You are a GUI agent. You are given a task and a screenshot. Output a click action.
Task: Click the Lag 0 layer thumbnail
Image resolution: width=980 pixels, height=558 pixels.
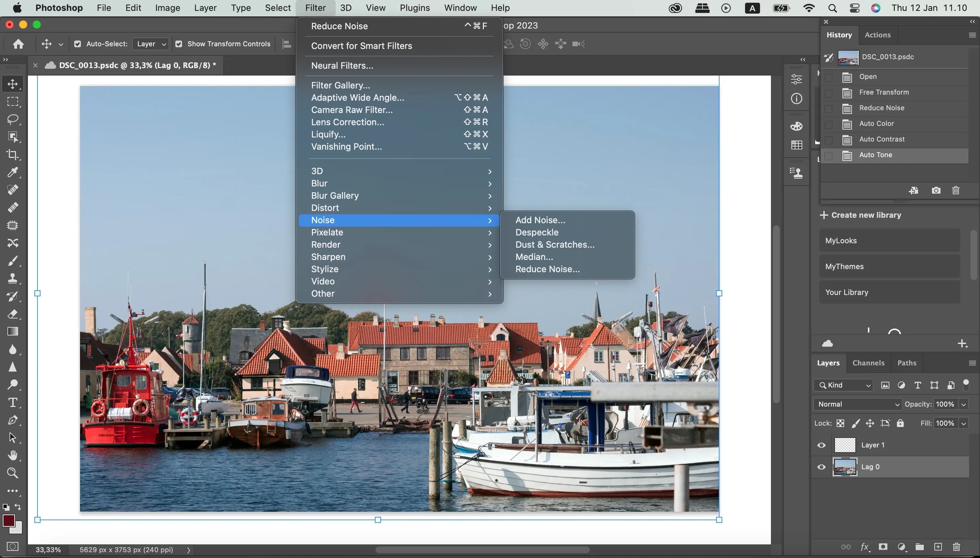844,467
